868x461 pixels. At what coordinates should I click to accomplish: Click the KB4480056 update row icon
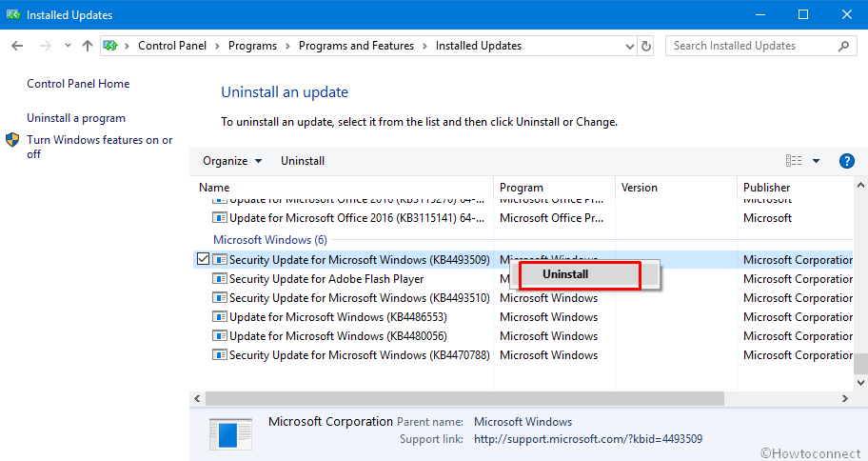[220, 336]
